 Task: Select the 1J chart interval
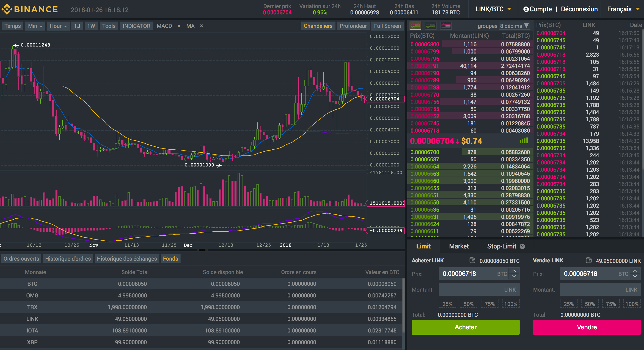[77, 26]
